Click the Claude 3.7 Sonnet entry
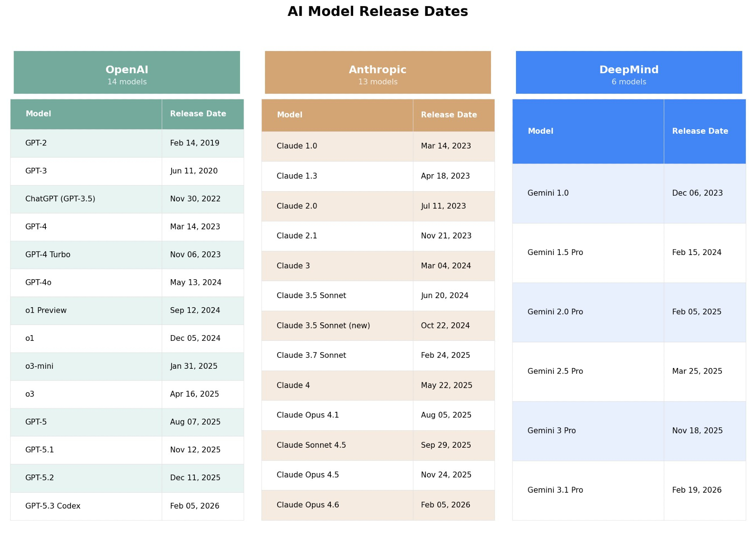The width and height of the screenshot is (756, 535). coord(311,355)
